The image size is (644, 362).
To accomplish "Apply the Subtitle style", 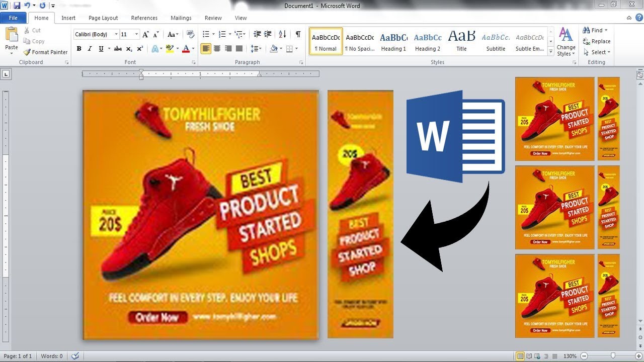I will pyautogui.click(x=496, y=41).
